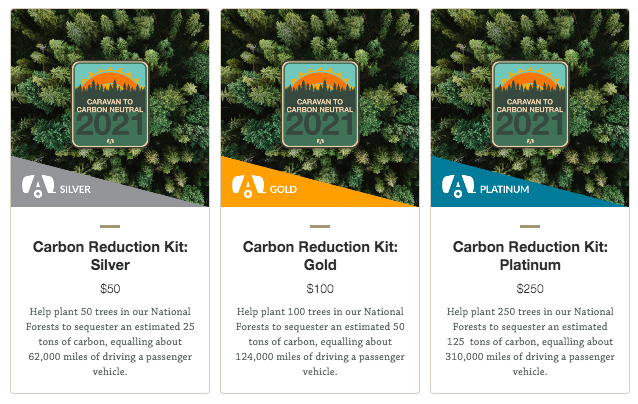
Task: Open the Carbon Reduction Kit: Platinum title
Action: [530, 256]
